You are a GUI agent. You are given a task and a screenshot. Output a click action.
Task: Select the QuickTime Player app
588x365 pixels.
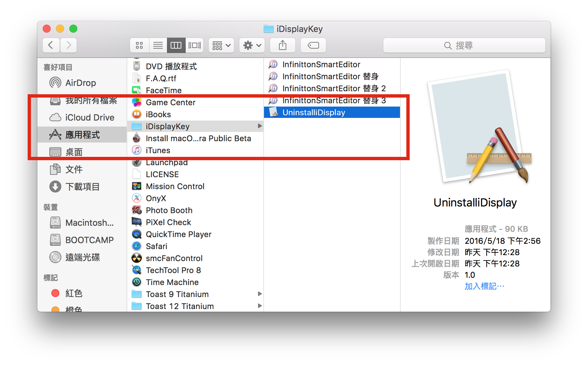pyautogui.click(x=178, y=234)
